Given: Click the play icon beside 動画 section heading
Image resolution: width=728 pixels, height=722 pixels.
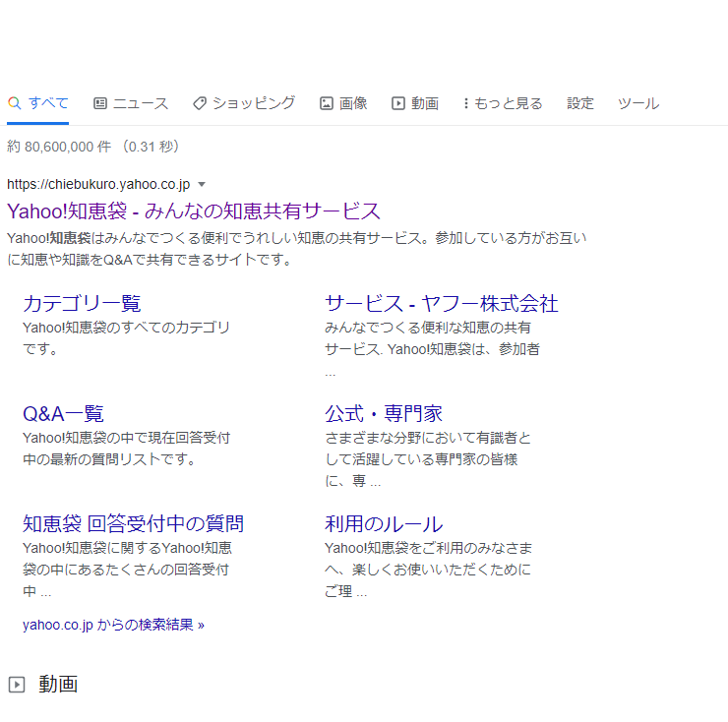Looking at the screenshot, I should pyautogui.click(x=17, y=685).
